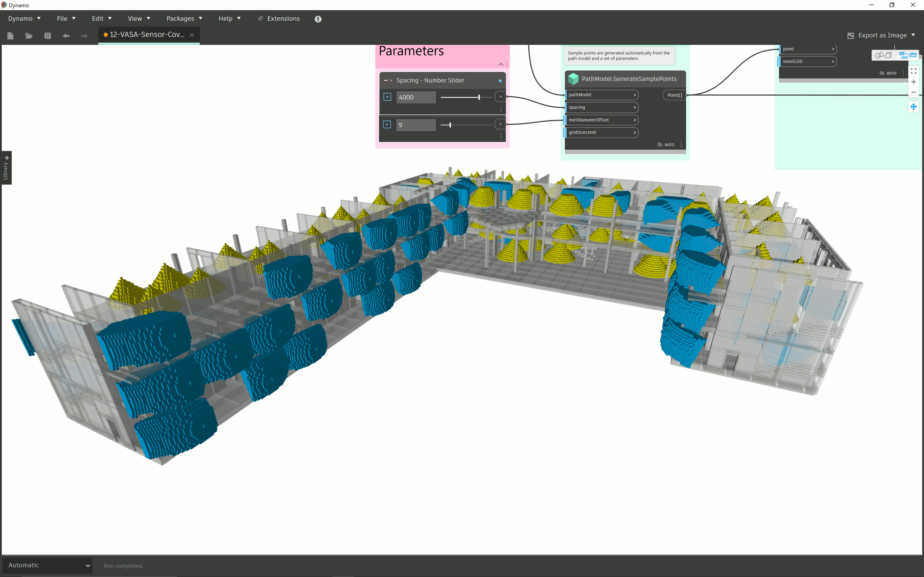Image resolution: width=924 pixels, height=577 pixels.
Task: Click the notification alert icon
Action: (x=318, y=19)
